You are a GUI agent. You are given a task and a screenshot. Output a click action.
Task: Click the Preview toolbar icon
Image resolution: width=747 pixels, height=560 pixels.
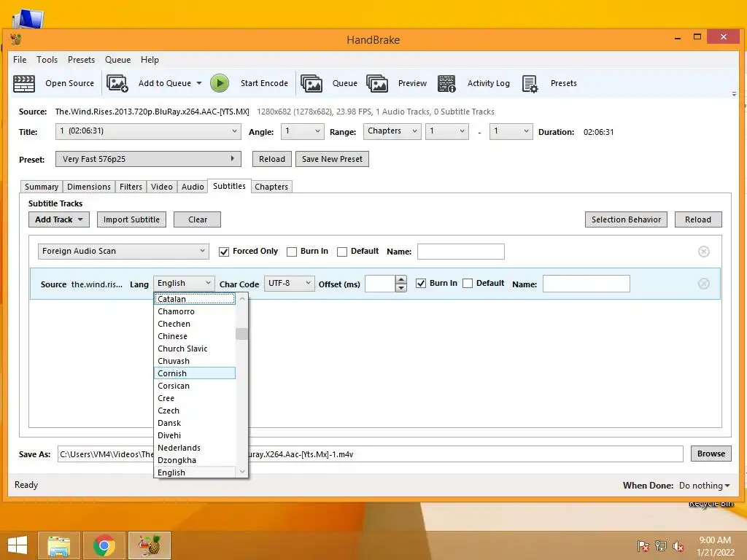(x=377, y=83)
